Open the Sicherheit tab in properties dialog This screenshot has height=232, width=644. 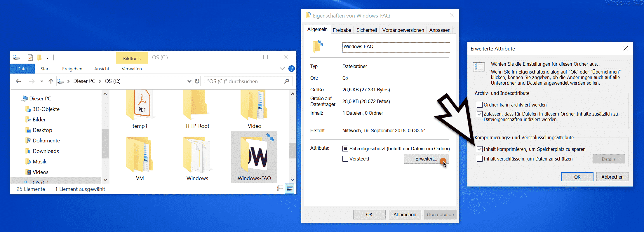(x=367, y=30)
